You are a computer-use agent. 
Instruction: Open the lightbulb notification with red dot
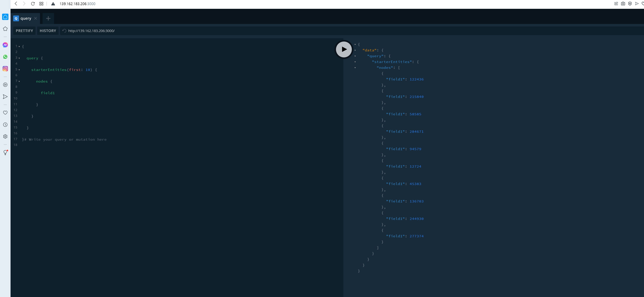point(5,152)
